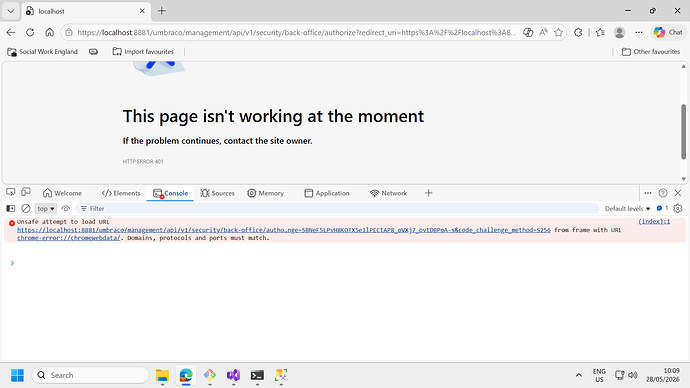
Task: Open the Memory tab
Action: point(265,193)
